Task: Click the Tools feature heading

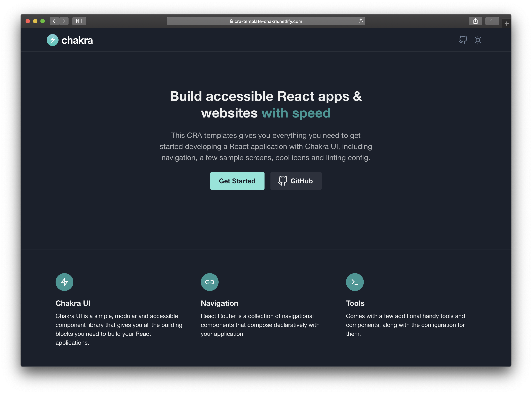Action: (355, 303)
